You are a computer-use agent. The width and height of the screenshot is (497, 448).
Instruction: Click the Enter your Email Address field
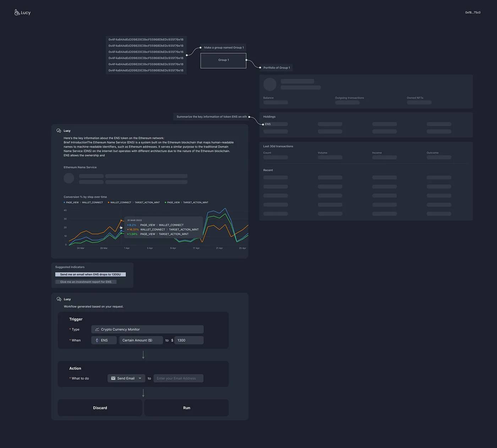coord(178,378)
